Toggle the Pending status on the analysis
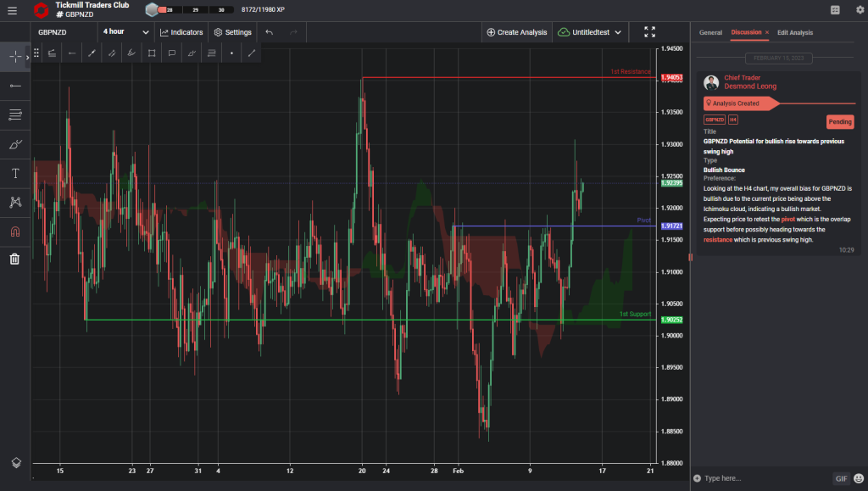The height and width of the screenshot is (491, 868). coord(840,121)
